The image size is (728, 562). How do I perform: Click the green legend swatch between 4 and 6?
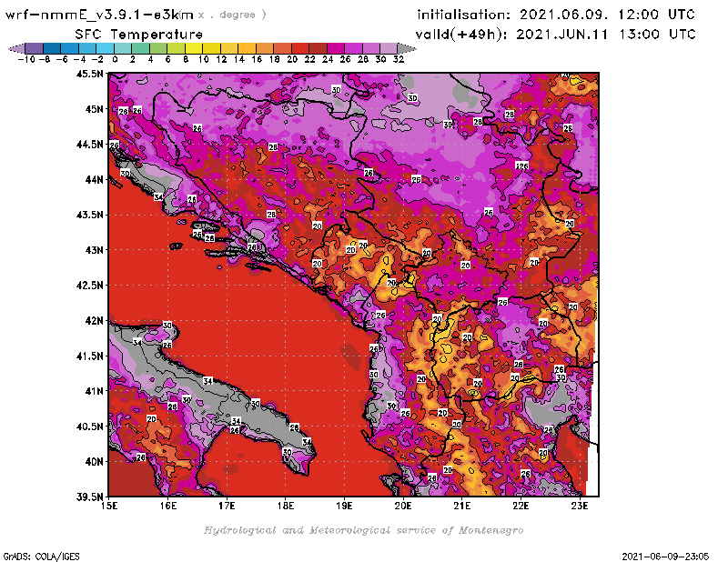(x=158, y=48)
